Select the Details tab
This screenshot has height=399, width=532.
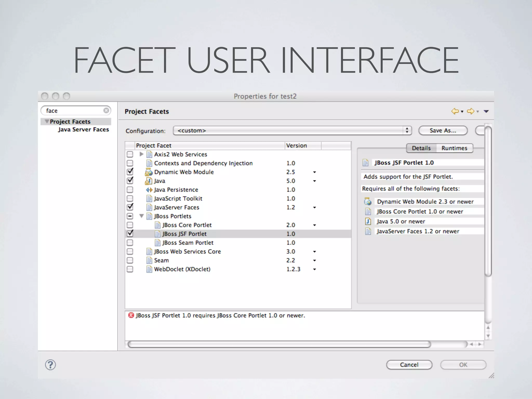[x=421, y=148]
